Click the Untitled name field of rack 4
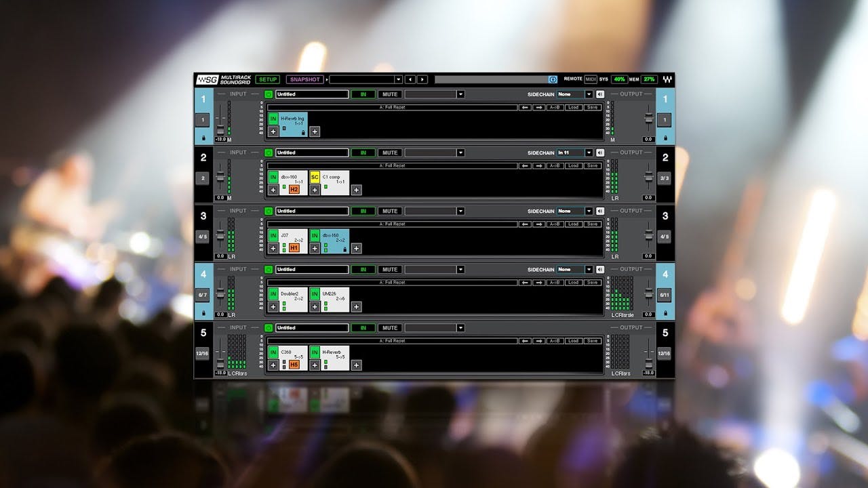The image size is (868, 488). pyautogui.click(x=312, y=269)
